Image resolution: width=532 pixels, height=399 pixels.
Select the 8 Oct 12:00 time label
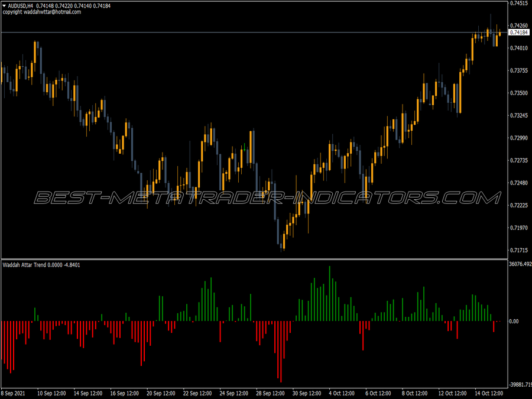coord(414,393)
